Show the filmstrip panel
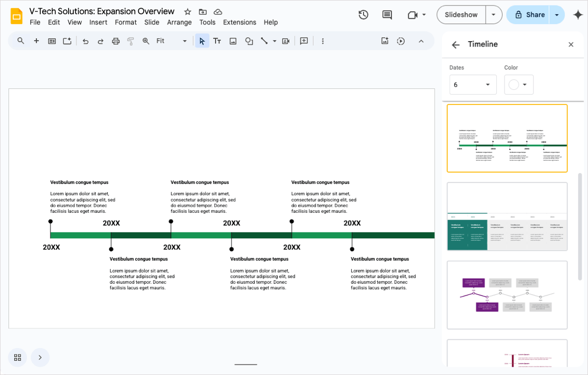The height and width of the screenshot is (375, 588). pos(40,357)
